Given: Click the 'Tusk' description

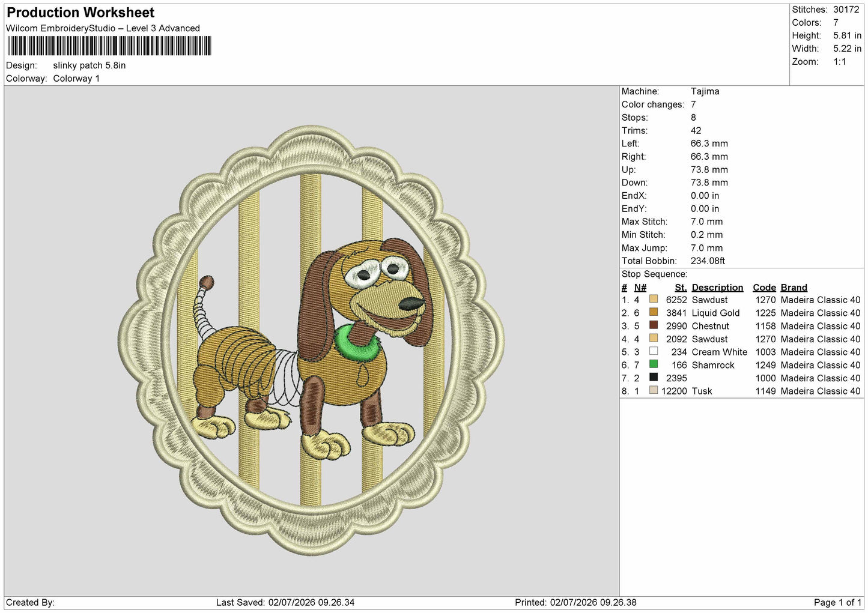Looking at the screenshot, I should click(x=702, y=391).
